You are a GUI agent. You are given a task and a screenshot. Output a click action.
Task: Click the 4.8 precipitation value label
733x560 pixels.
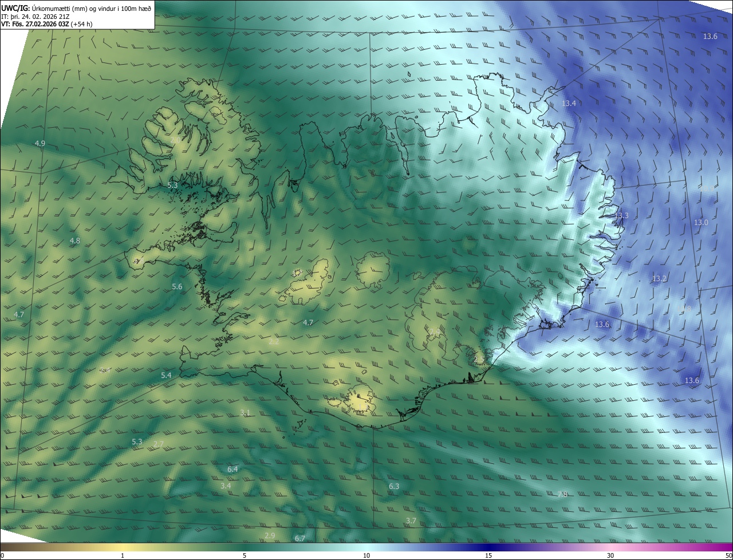[75, 241]
